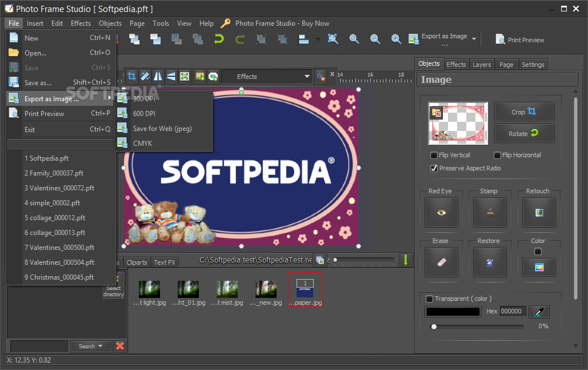The image size is (588, 370).
Task: Switch to the Settings tab
Action: tap(533, 65)
